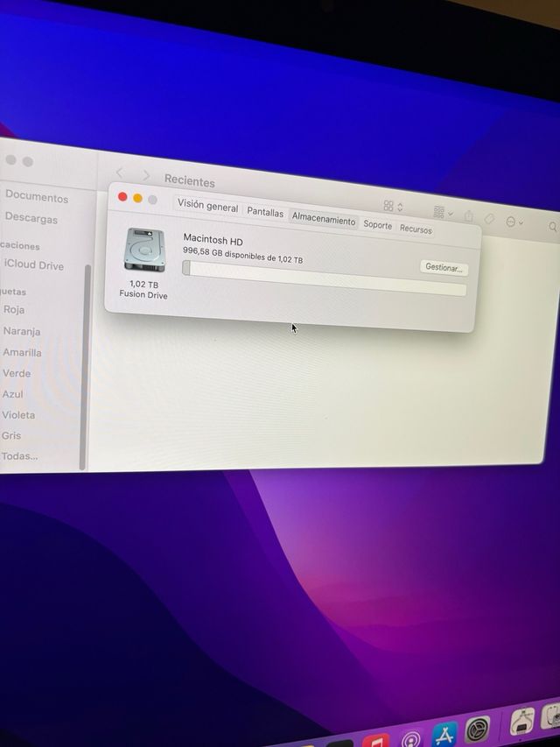Close the About This Mac storage window
Viewport: 560px width, 747px height.
coord(122,196)
